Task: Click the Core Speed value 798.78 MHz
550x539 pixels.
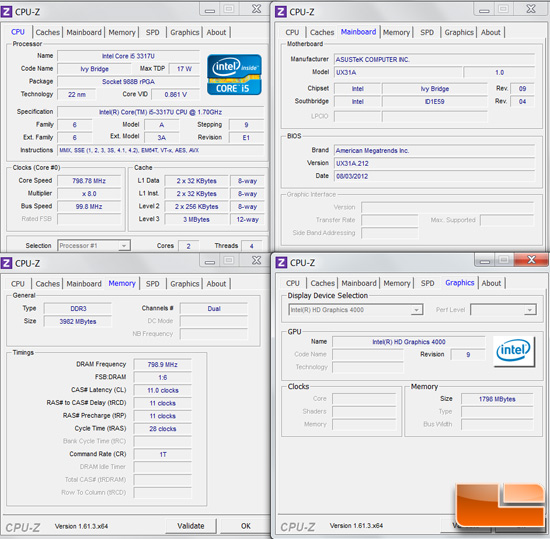Action: 89,181
